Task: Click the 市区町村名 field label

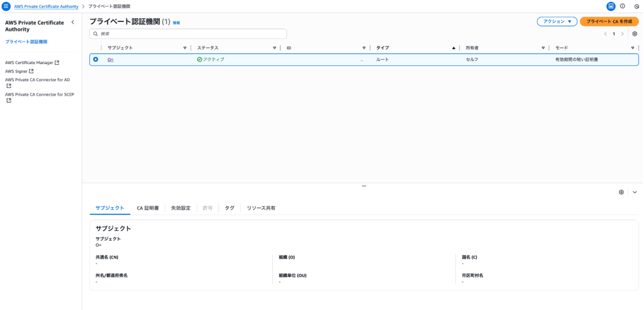Action: (x=472, y=275)
